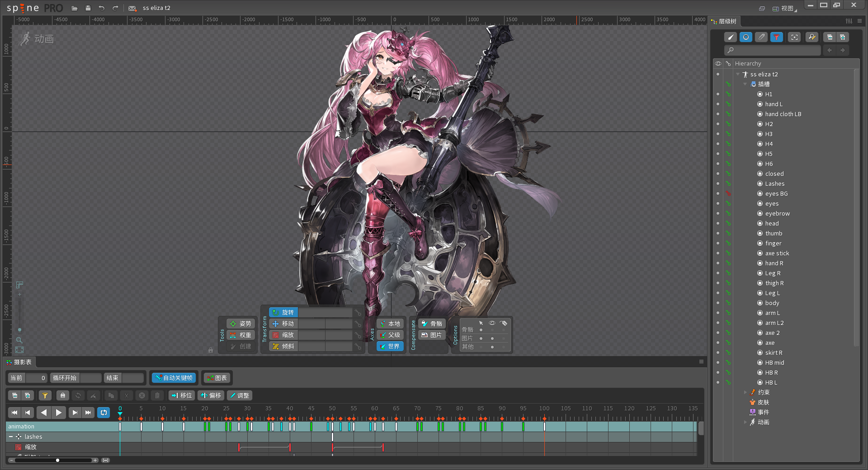Toggle Images (图片) compensation

[x=432, y=335]
